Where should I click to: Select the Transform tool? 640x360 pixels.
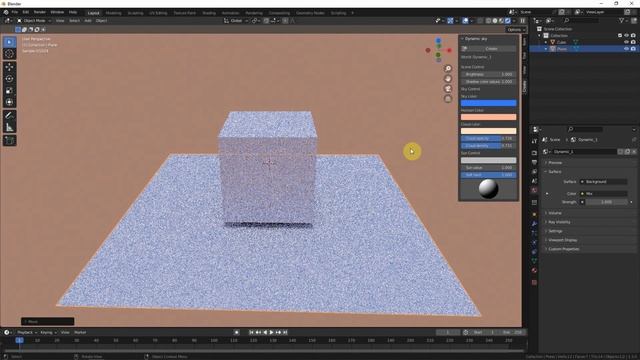point(9,102)
